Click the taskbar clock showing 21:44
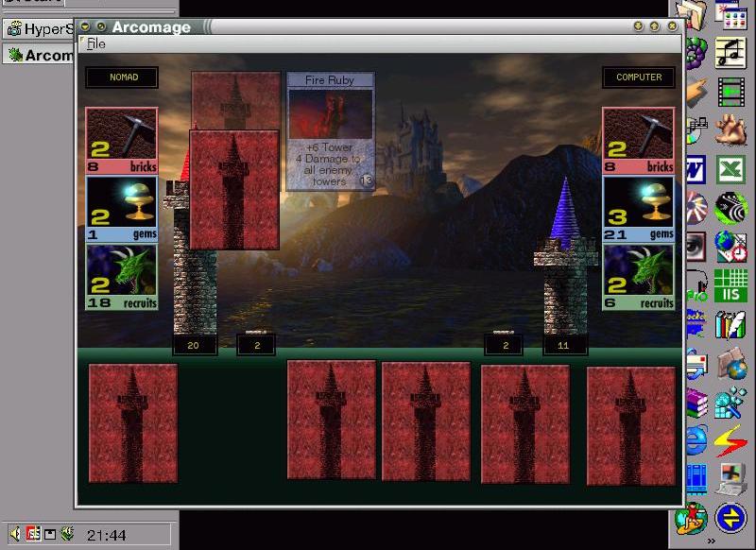The width and height of the screenshot is (756, 550). click(106, 536)
